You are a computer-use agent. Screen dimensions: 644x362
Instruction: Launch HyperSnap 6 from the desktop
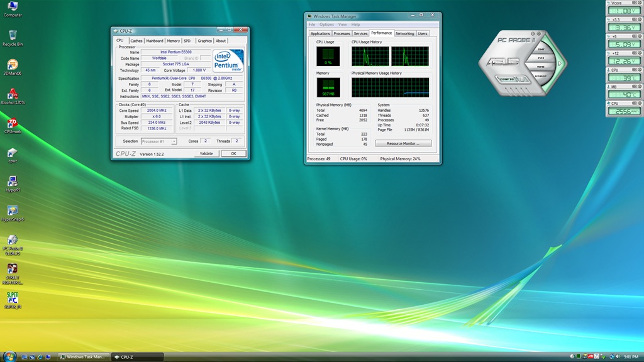(x=12, y=211)
